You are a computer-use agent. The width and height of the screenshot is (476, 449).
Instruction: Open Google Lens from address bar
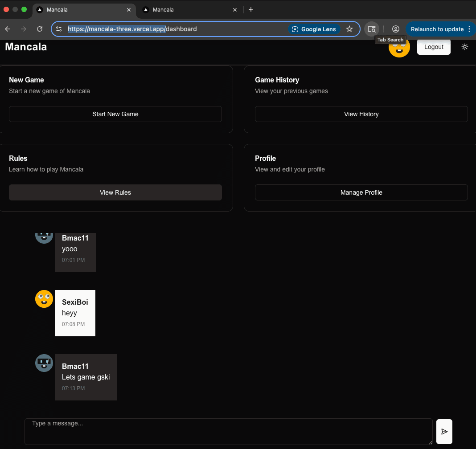click(314, 29)
